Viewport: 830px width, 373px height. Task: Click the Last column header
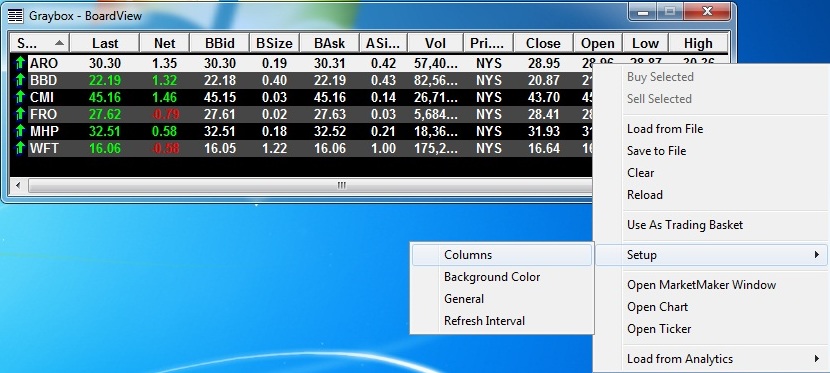tap(105, 43)
